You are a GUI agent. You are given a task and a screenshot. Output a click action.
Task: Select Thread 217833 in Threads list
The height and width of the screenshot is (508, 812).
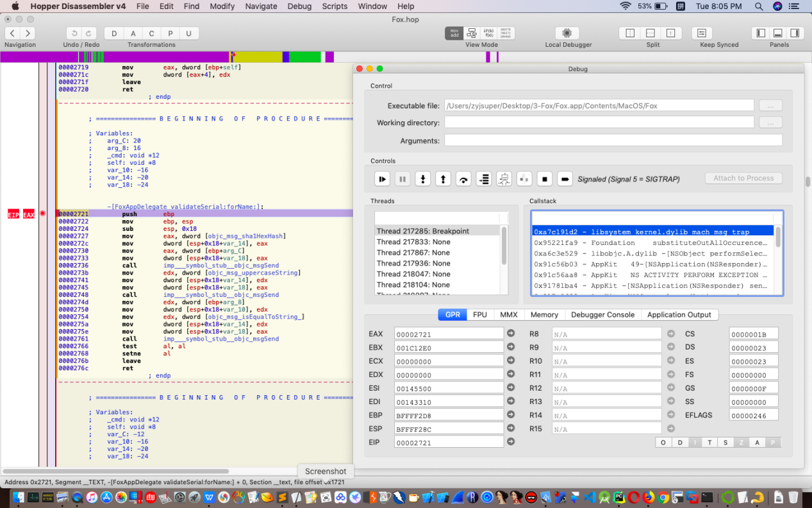(x=413, y=242)
